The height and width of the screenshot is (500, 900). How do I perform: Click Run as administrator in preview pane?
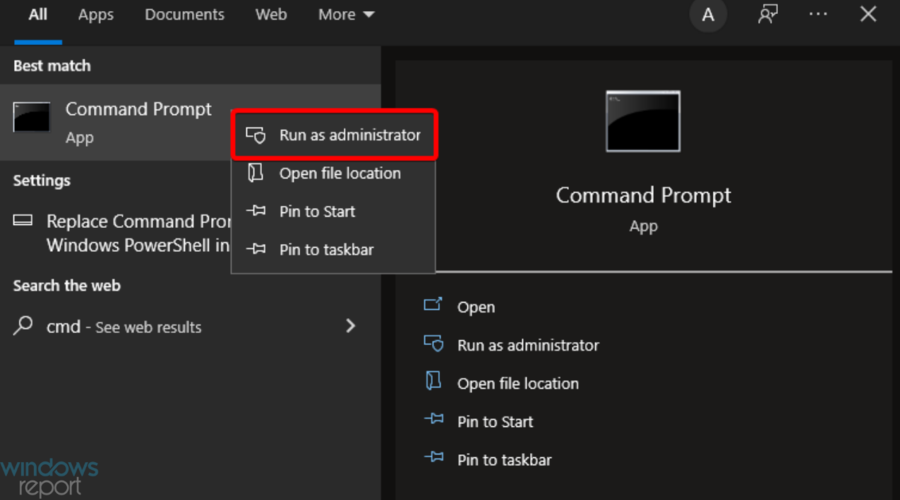pos(528,346)
